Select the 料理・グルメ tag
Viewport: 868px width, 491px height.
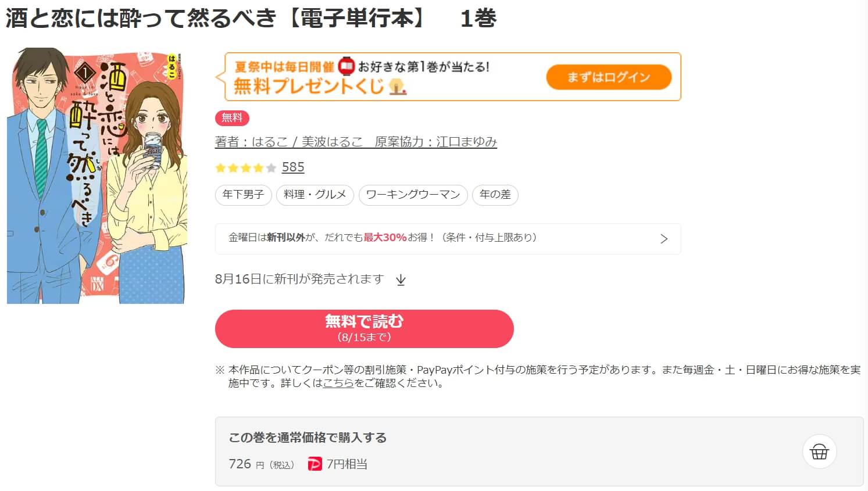[x=315, y=195]
